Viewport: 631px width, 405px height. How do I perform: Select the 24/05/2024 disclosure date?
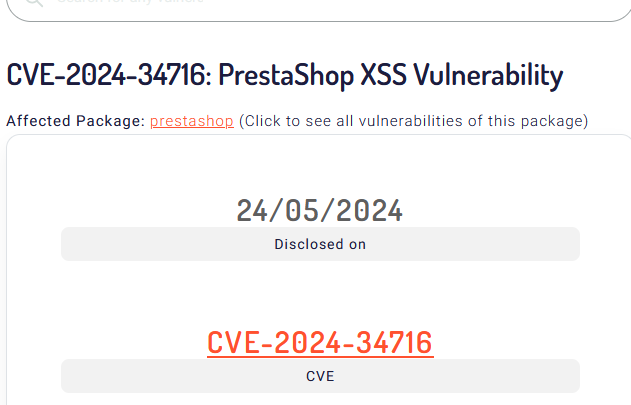point(320,211)
